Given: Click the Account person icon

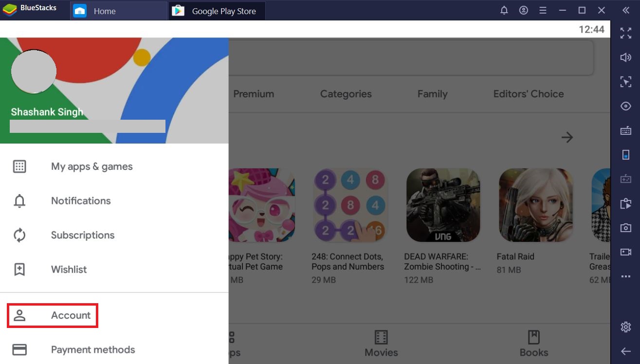Looking at the screenshot, I should click(x=19, y=315).
